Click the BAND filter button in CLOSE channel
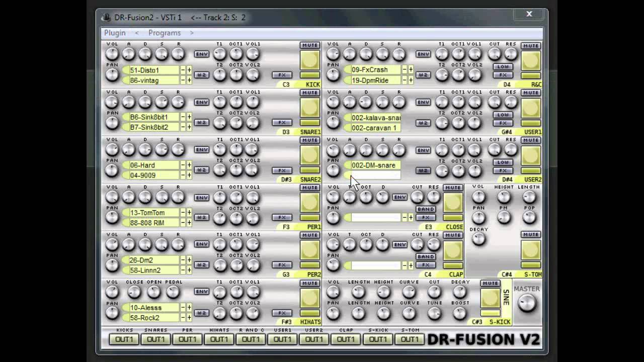This screenshot has width=644, height=362. click(x=426, y=209)
